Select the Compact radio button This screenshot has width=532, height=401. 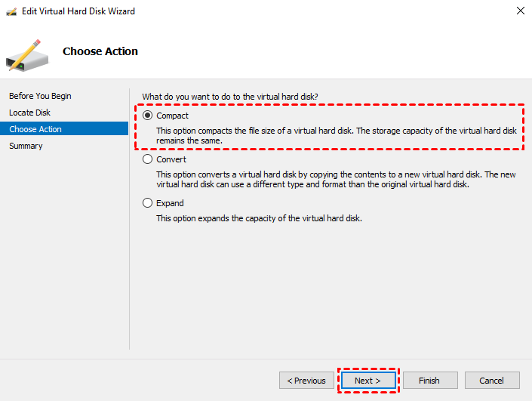(148, 116)
